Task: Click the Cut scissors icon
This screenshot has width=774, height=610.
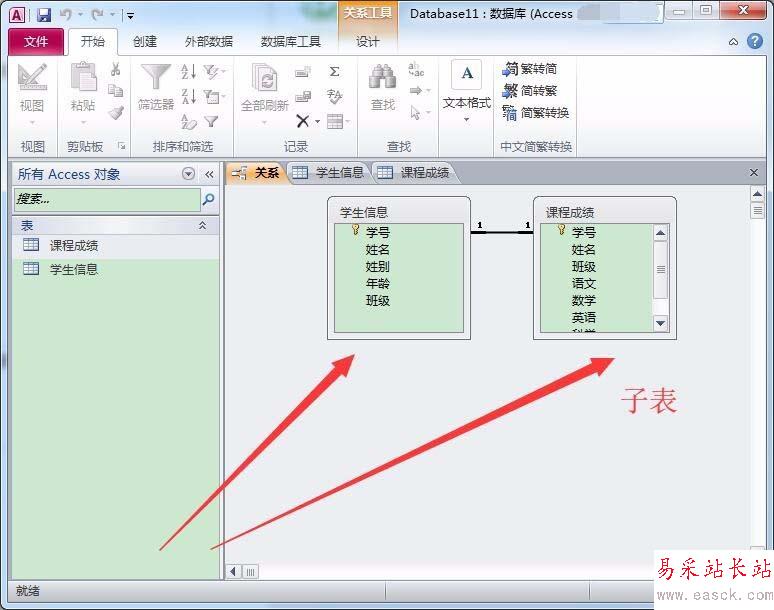Action: (116, 69)
